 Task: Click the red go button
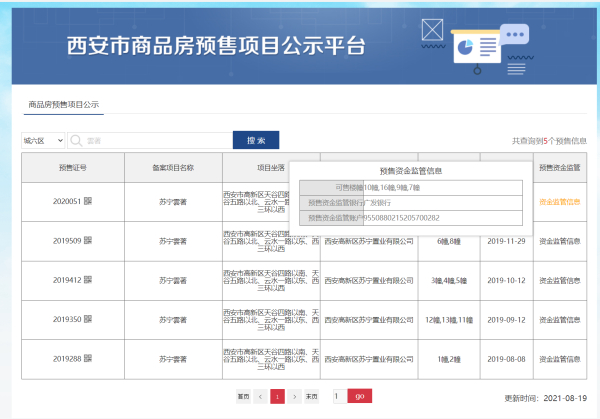[360, 396]
